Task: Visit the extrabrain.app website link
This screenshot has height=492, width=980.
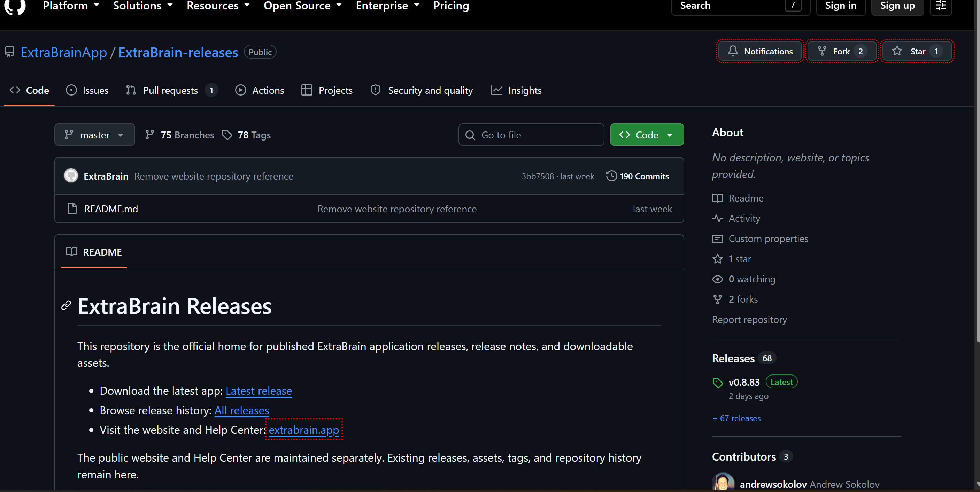Action: click(x=303, y=430)
